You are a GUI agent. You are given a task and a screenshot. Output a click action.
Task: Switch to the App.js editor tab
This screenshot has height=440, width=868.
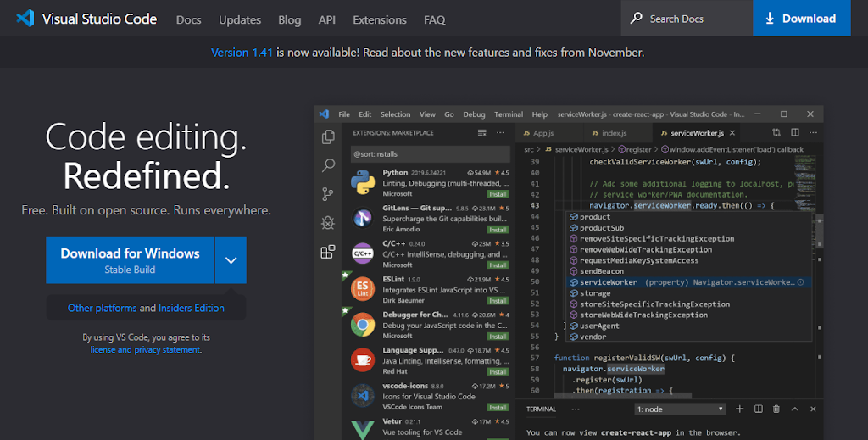[548, 133]
